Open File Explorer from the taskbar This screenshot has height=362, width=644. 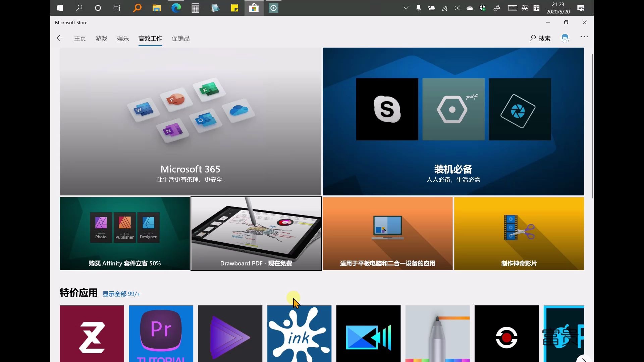click(157, 8)
